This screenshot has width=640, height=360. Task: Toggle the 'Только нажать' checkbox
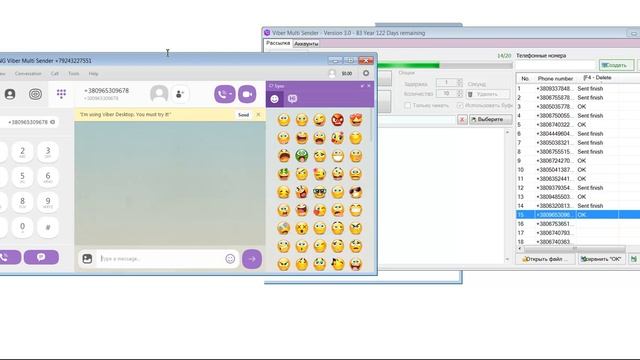(x=407, y=105)
